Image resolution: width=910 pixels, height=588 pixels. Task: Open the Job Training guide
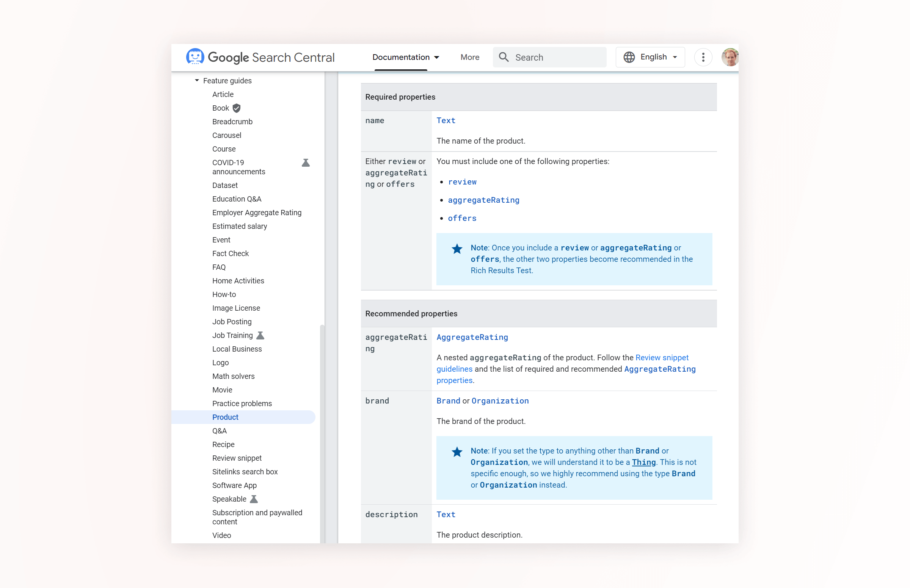[232, 335]
